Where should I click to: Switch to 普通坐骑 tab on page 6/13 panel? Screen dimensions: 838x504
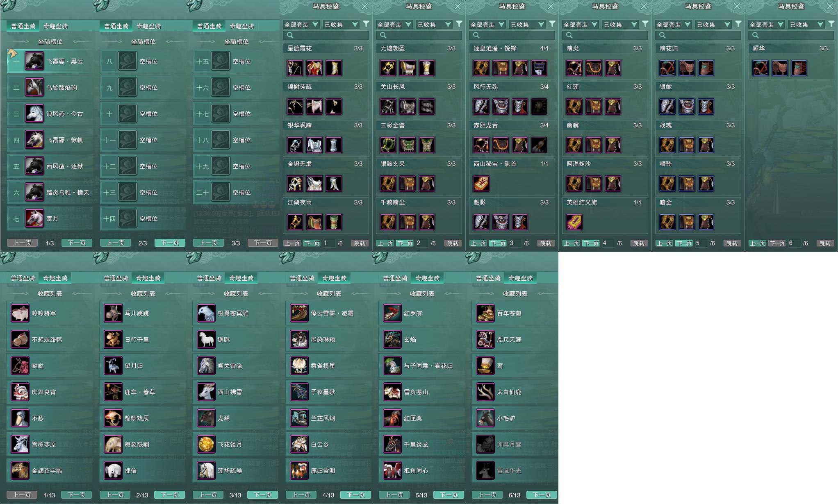[x=488, y=278]
